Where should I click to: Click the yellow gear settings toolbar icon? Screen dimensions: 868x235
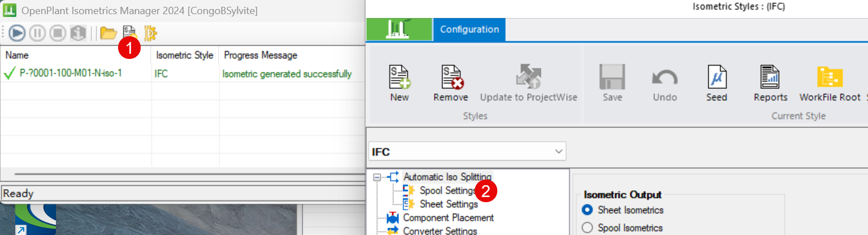(150, 33)
